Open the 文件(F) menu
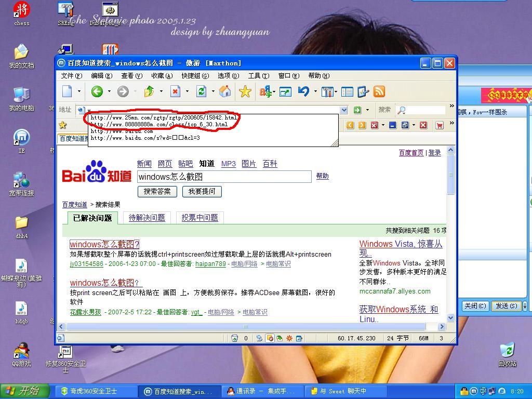532x399 pixels. point(72,76)
